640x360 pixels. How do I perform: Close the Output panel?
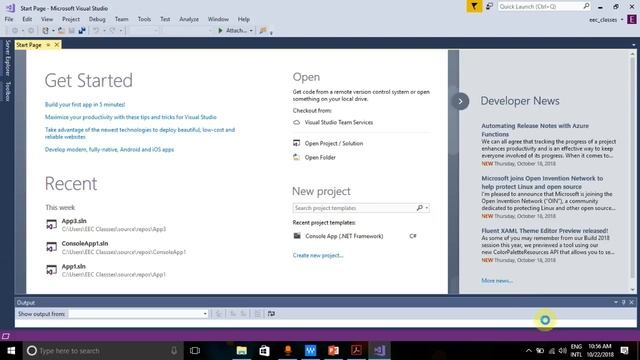[631, 302]
